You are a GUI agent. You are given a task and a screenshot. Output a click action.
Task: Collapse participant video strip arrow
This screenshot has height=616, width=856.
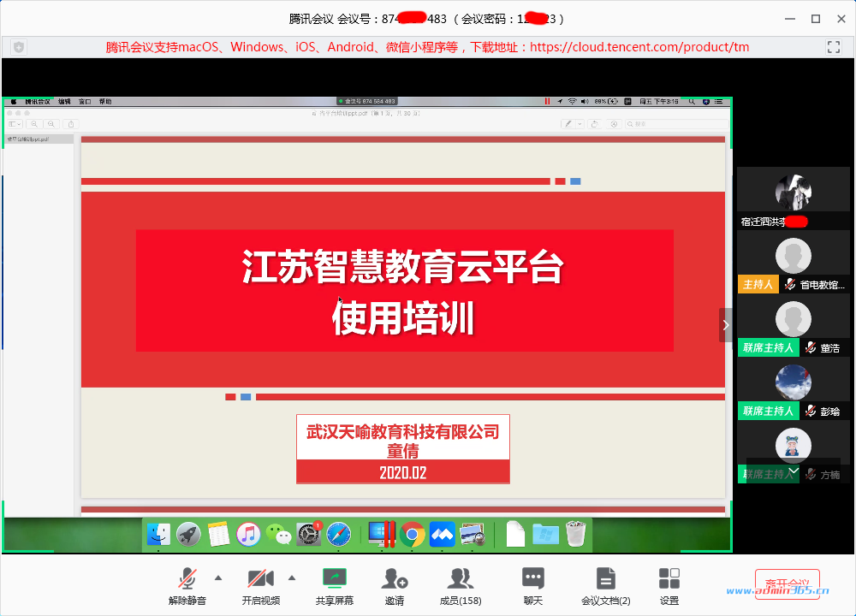[x=726, y=325]
